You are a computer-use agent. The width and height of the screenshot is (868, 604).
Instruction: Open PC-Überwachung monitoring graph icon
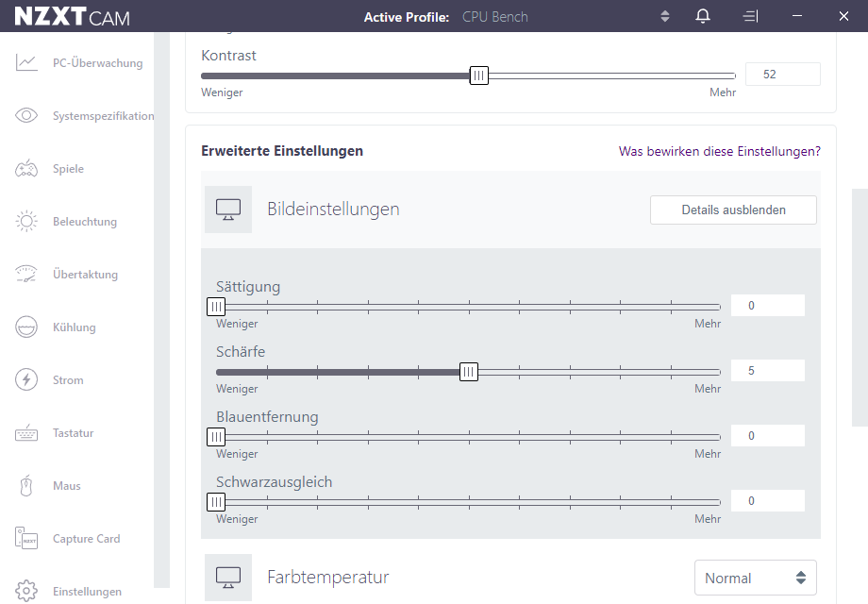coord(26,62)
